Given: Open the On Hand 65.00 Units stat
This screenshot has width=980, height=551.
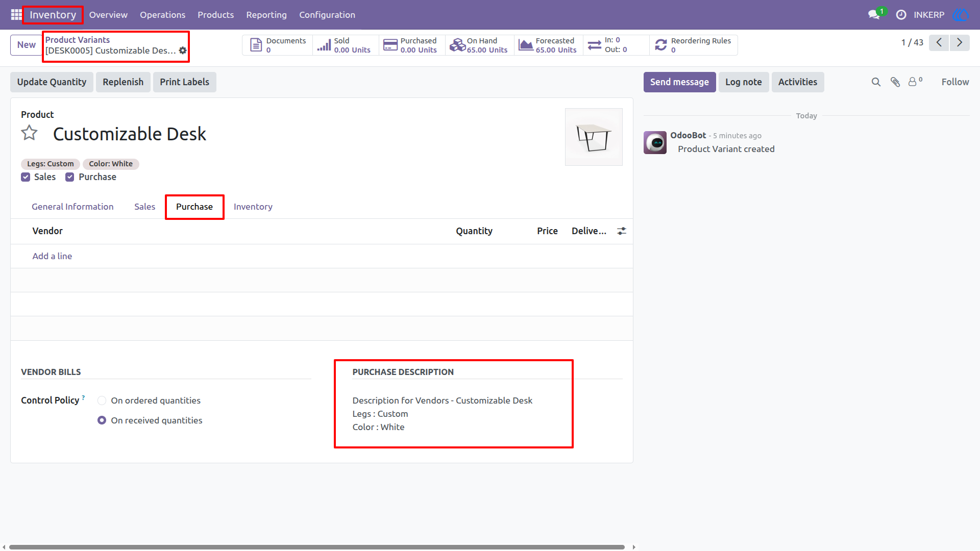Looking at the screenshot, I should [x=479, y=45].
